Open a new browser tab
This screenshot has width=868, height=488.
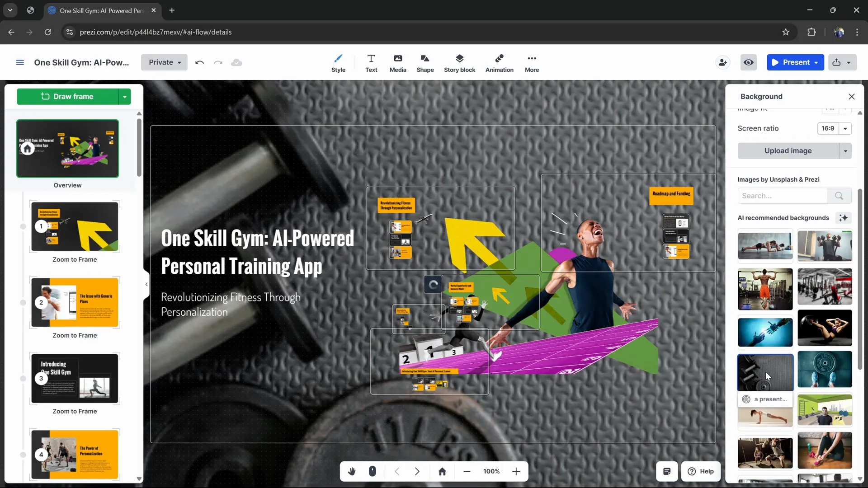pyautogui.click(x=172, y=10)
